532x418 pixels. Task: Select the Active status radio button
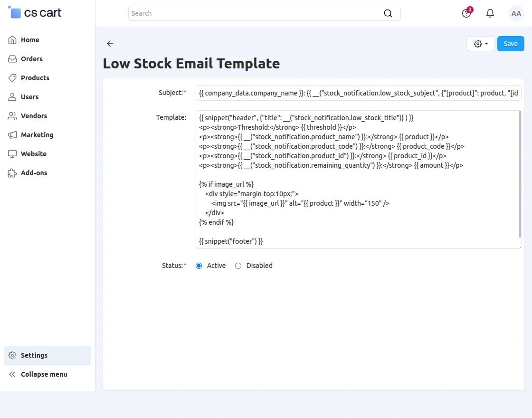click(x=199, y=266)
